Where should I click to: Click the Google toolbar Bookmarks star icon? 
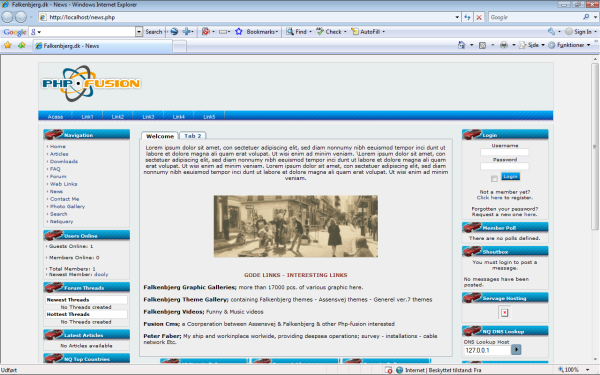point(239,32)
